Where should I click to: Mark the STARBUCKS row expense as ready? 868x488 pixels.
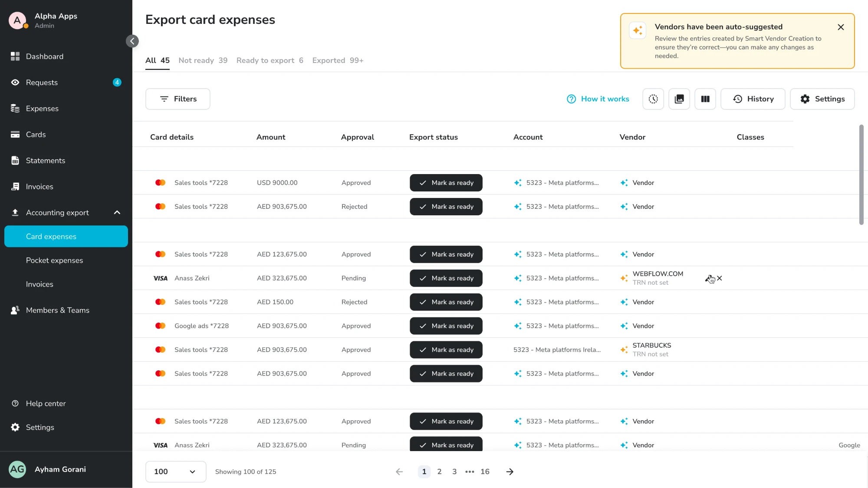(x=446, y=350)
